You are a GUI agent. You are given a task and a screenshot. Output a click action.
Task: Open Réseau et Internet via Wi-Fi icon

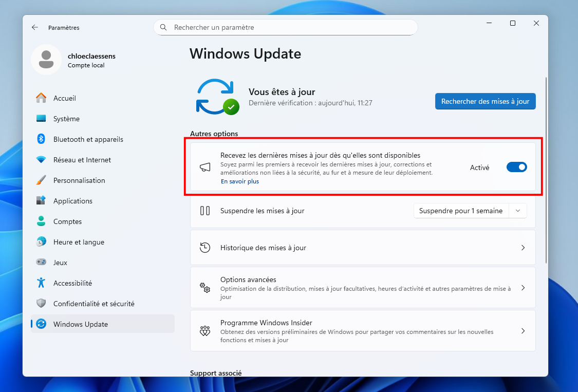(x=41, y=160)
